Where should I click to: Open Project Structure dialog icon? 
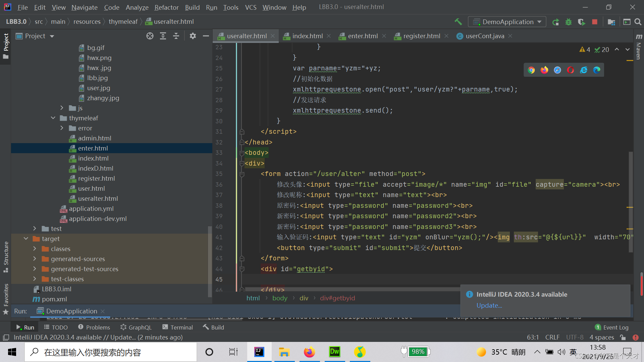click(x=611, y=22)
